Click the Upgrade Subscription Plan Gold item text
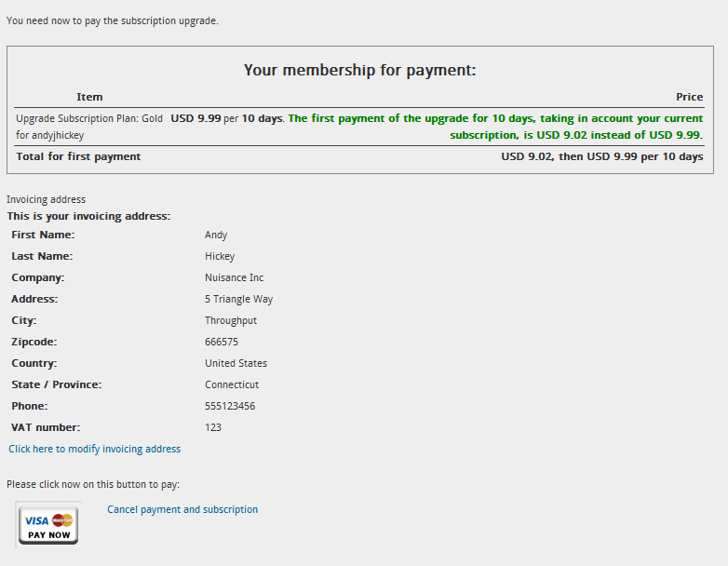728x566 pixels. 89,127
